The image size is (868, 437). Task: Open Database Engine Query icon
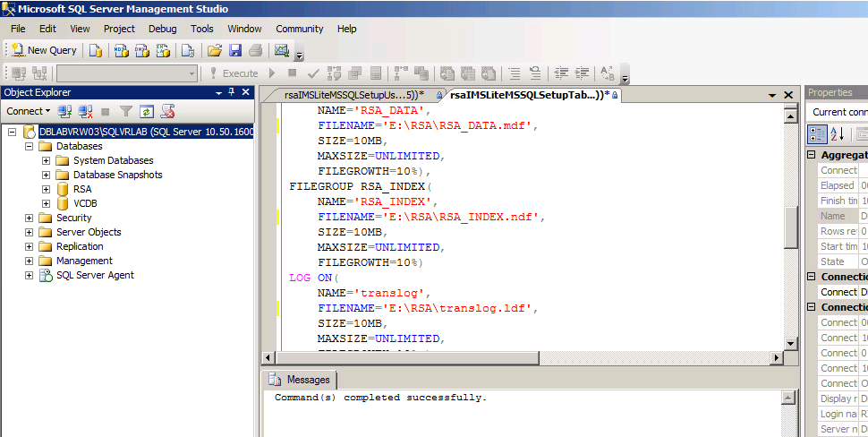click(x=96, y=50)
